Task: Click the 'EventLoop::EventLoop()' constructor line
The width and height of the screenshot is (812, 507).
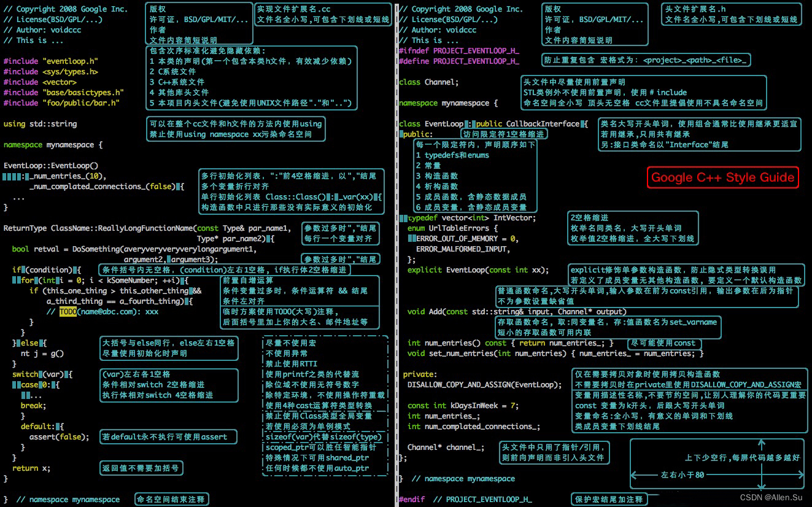Action: coord(51,166)
